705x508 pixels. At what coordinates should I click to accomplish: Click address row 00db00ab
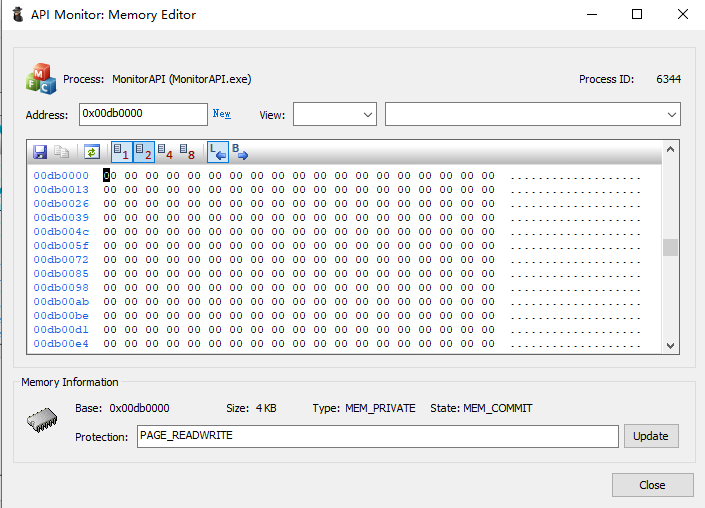[61, 302]
